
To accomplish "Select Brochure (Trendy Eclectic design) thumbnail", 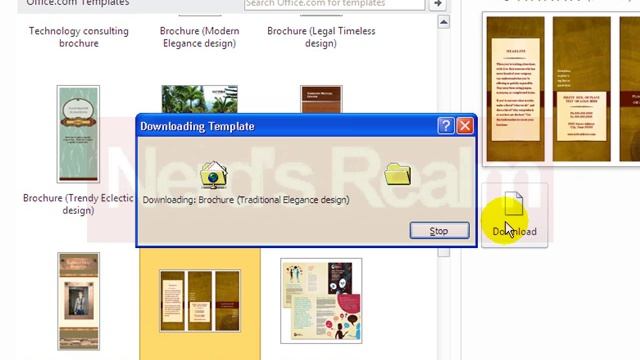I will pyautogui.click(x=78, y=134).
